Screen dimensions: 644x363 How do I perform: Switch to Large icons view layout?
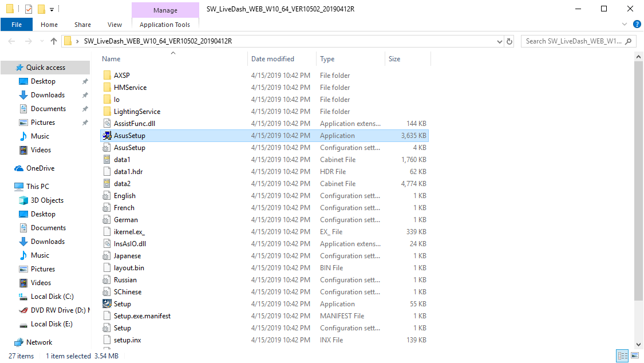(x=635, y=356)
